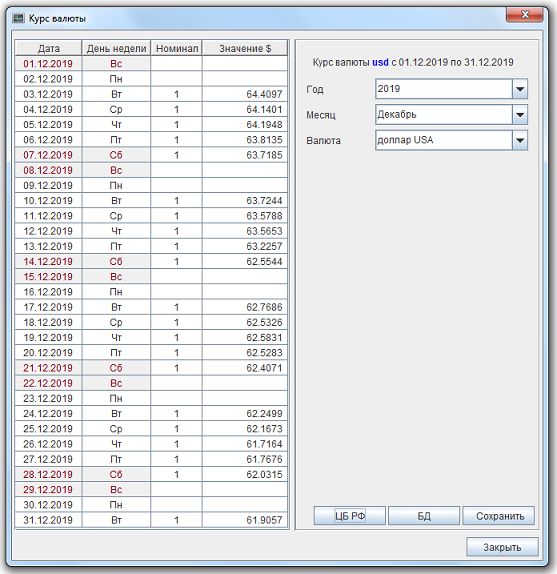
Task: Select the row dated 03.12.2019
Action: click(x=152, y=94)
